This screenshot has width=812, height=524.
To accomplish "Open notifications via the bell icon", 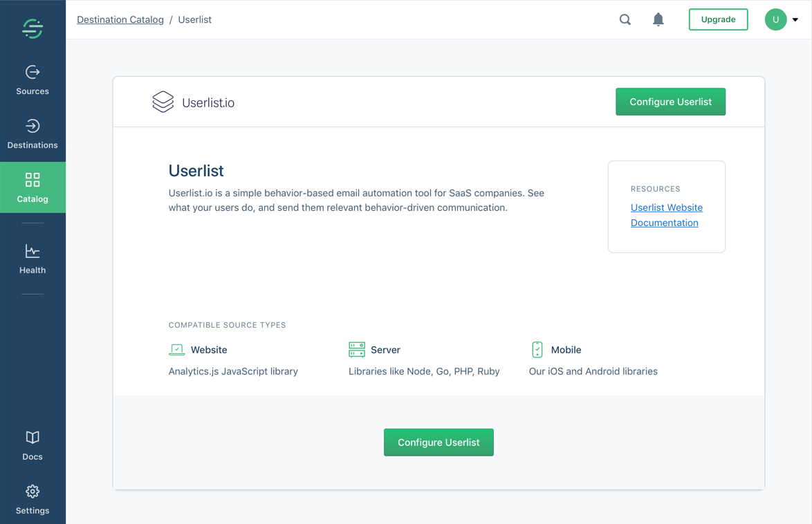I will coord(658,19).
